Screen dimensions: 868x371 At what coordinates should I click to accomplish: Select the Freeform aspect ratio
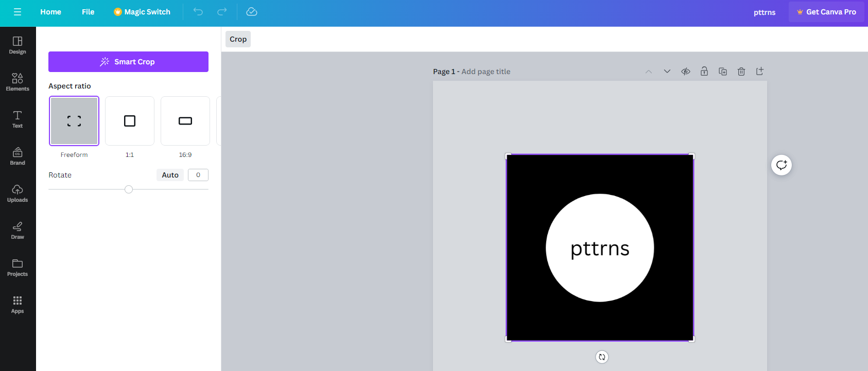tap(74, 121)
